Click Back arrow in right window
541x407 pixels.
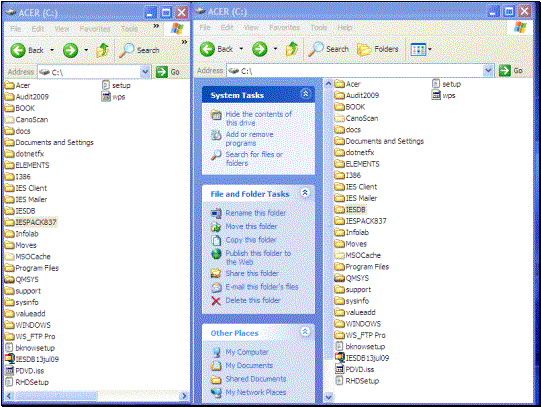click(x=207, y=49)
